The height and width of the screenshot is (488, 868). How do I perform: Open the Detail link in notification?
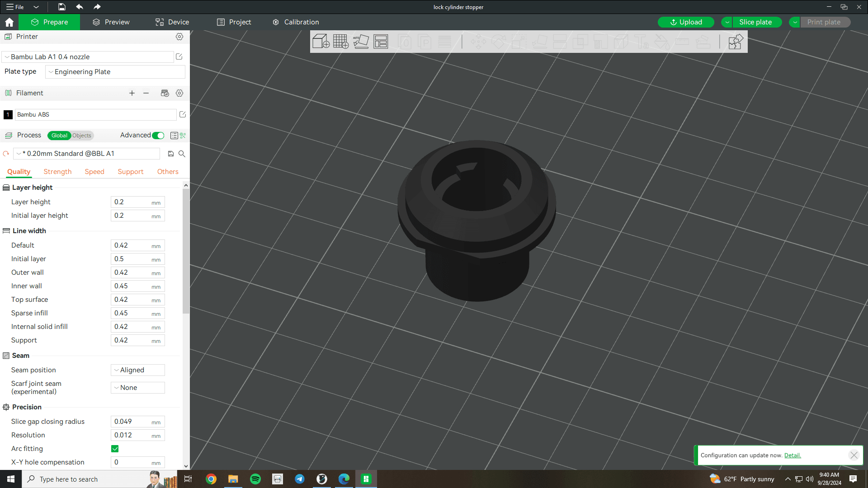coord(793,455)
